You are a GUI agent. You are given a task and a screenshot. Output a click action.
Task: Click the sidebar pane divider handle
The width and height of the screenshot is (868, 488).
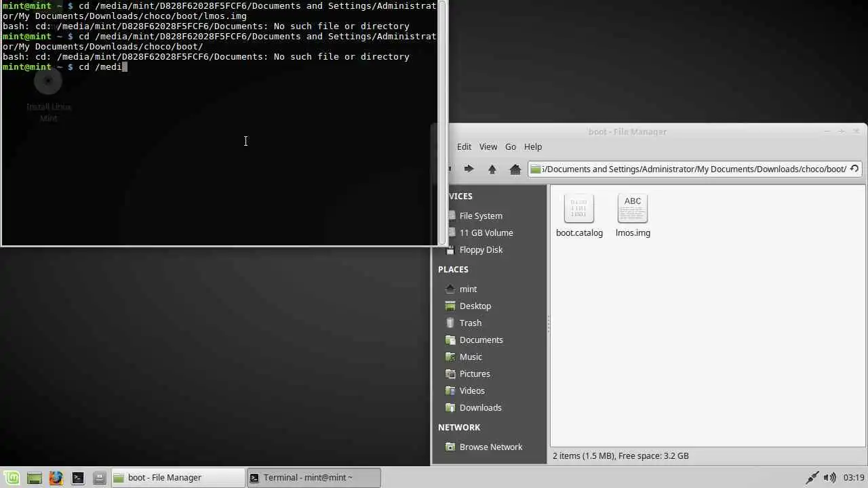click(x=549, y=325)
